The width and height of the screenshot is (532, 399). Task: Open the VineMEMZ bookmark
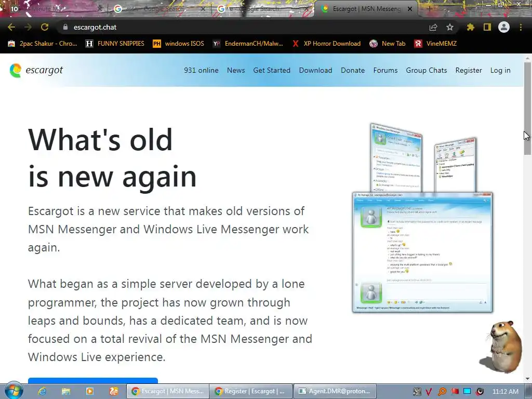(x=436, y=44)
